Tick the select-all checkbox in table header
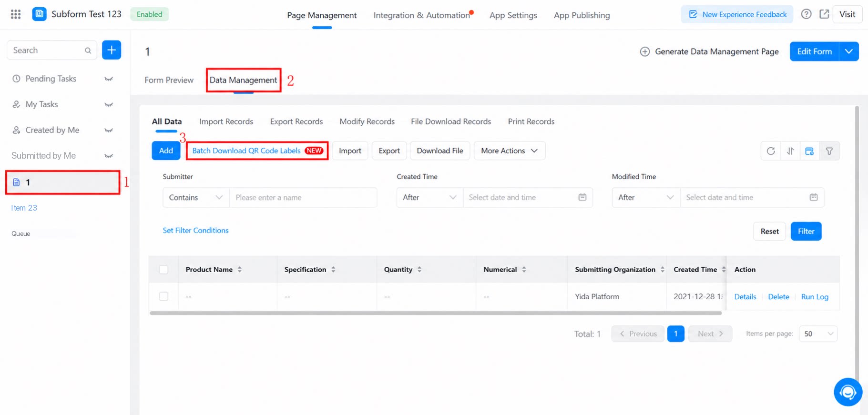The height and width of the screenshot is (415, 868). pos(163,270)
